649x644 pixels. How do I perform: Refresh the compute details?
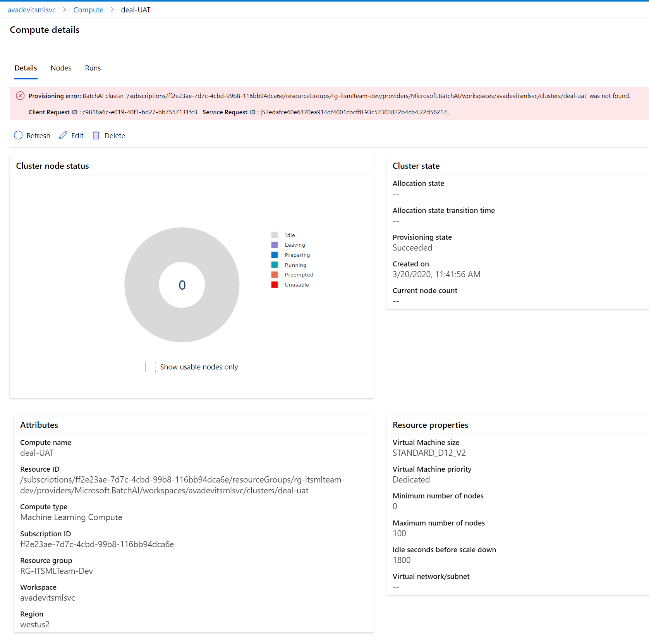click(x=32, y=136)
